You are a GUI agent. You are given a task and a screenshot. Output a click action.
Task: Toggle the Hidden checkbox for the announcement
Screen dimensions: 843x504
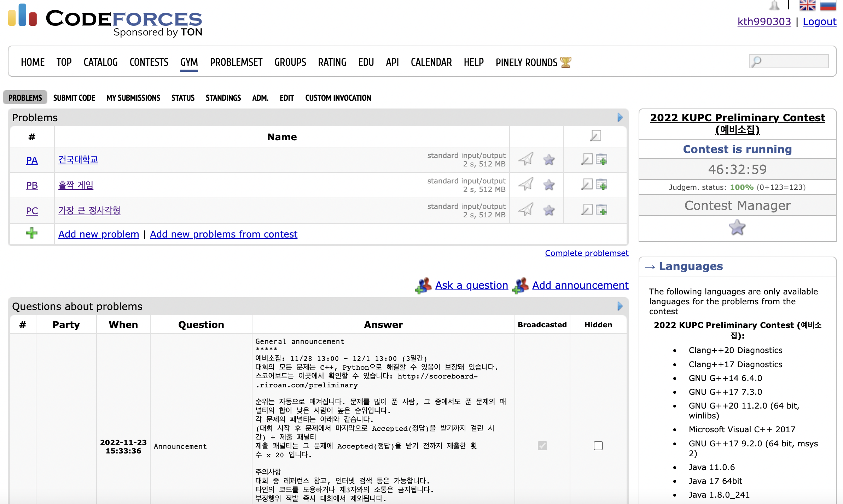coord(598,446)
